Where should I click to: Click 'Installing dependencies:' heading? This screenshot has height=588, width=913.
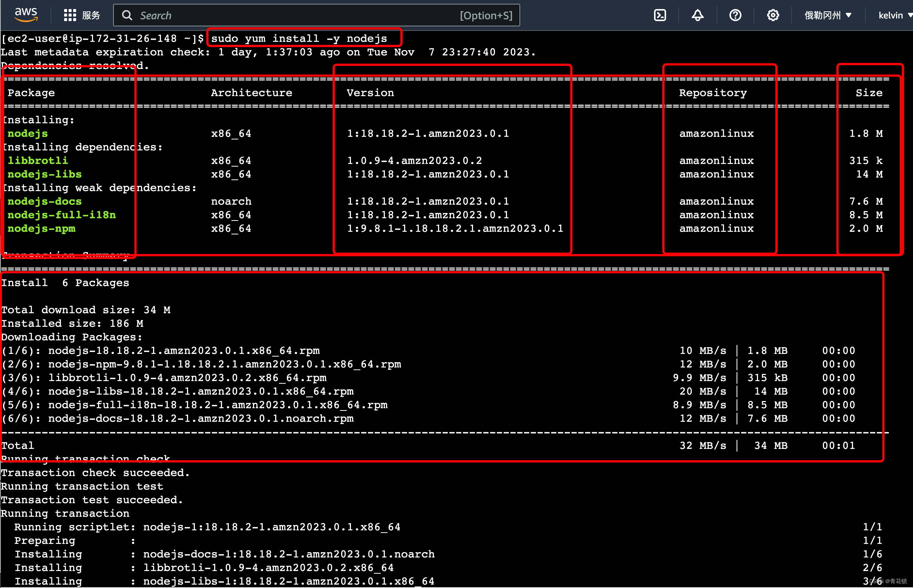click(83, 147)
